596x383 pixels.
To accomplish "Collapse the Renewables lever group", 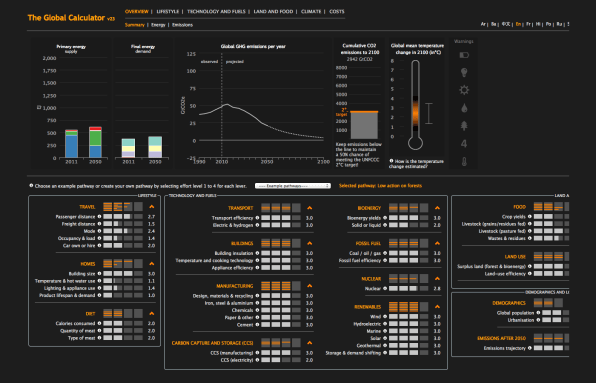I will (437, 307).
